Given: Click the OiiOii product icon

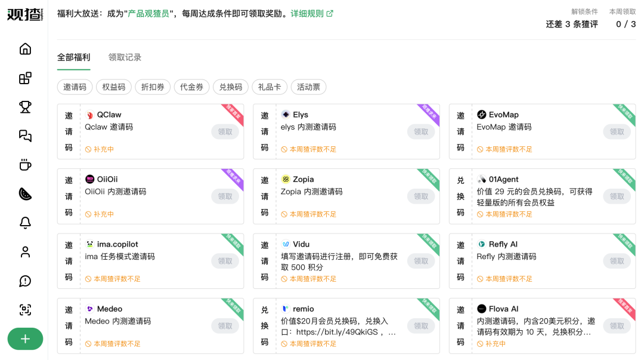Looking at the screenshot, I should 89,179.
